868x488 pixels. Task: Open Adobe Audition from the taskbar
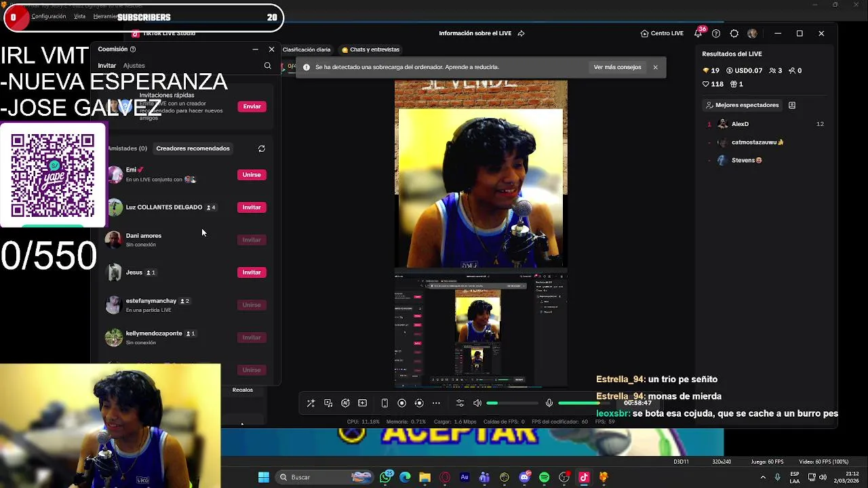[x=465, y=477]
